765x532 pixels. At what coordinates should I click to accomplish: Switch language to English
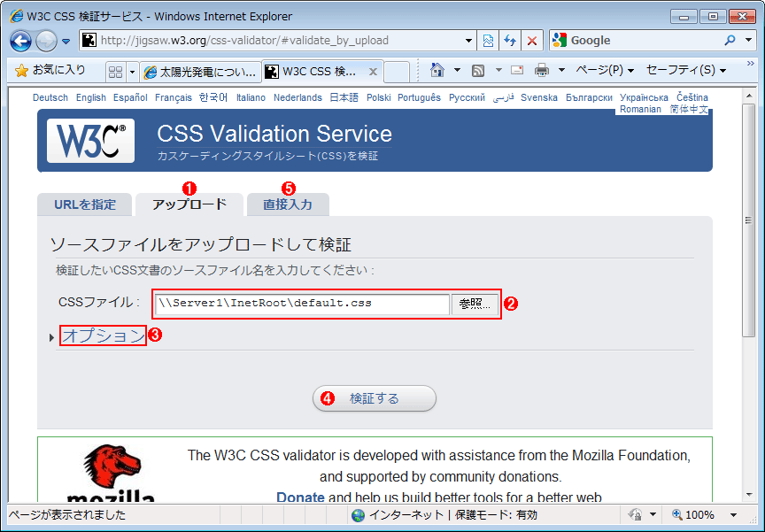click(90, 97)
